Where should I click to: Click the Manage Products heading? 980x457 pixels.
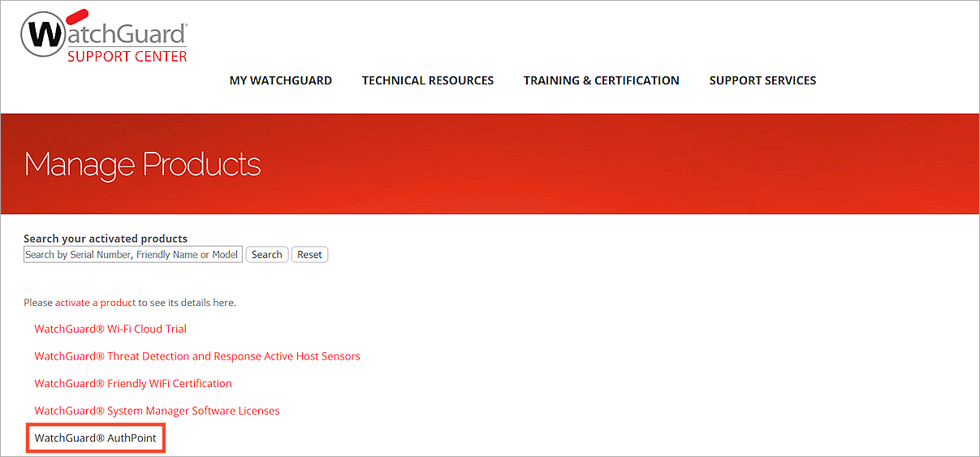(143, 164)
